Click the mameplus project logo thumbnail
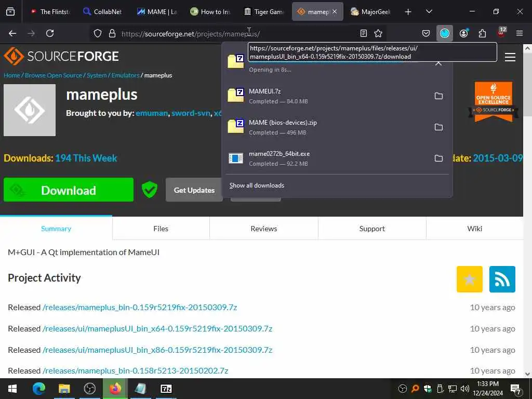The height and width of the screenshot is (399, 532). (x=30, y=110)
